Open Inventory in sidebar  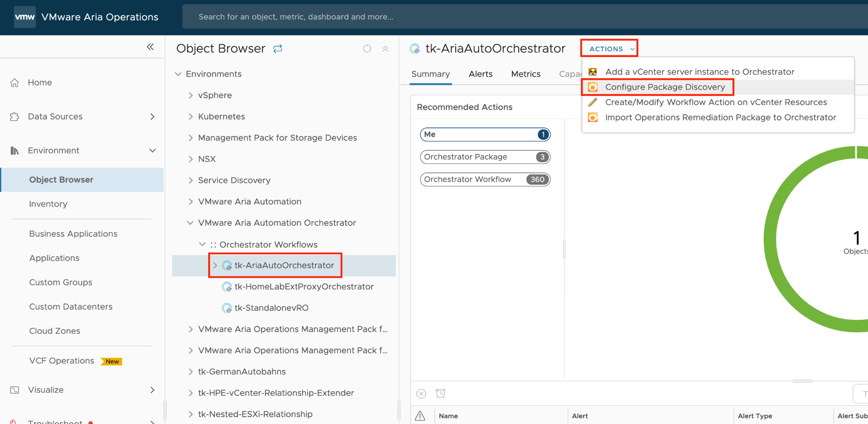tap(48, 204)
